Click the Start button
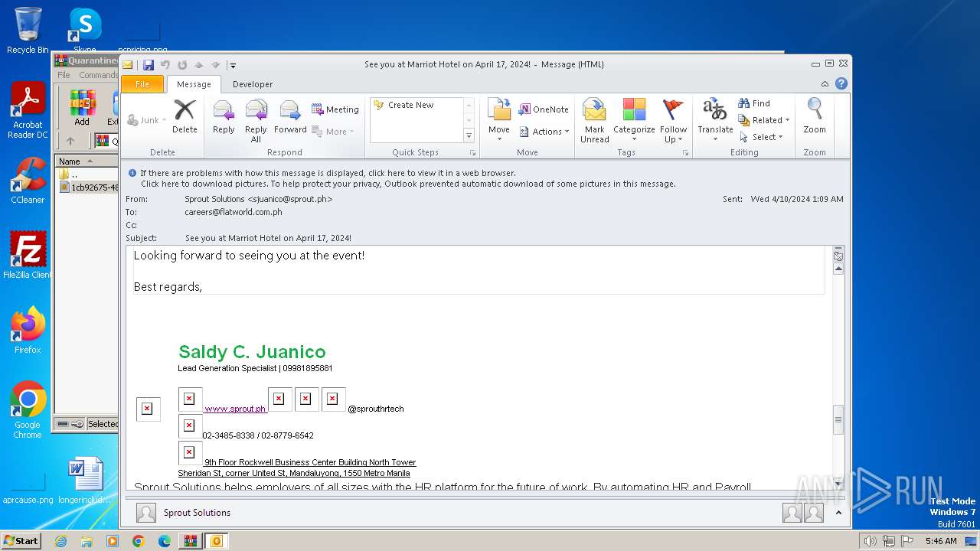980x551 pixels. (21, 541)
